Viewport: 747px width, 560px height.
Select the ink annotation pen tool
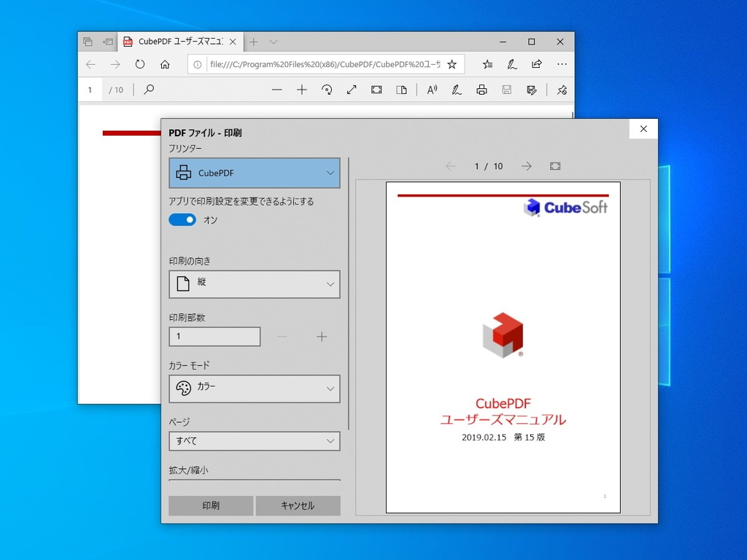[456, 89]
